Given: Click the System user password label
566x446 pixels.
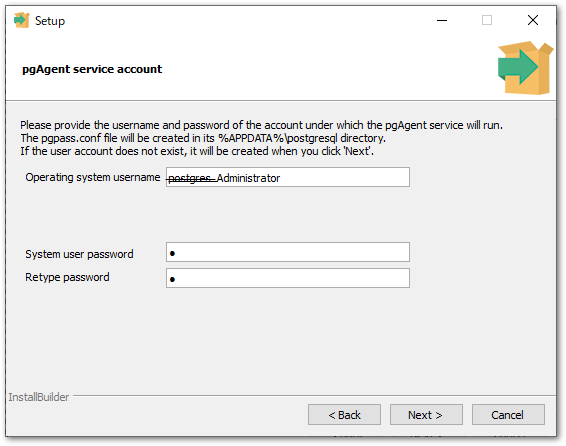Looking at the screenshot, I should (x=79, y=254).
